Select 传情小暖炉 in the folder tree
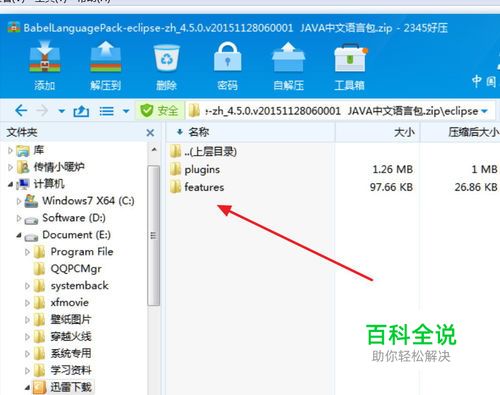Image resolution: width=500 pixels, height=395 pixels. coord(59,167)
